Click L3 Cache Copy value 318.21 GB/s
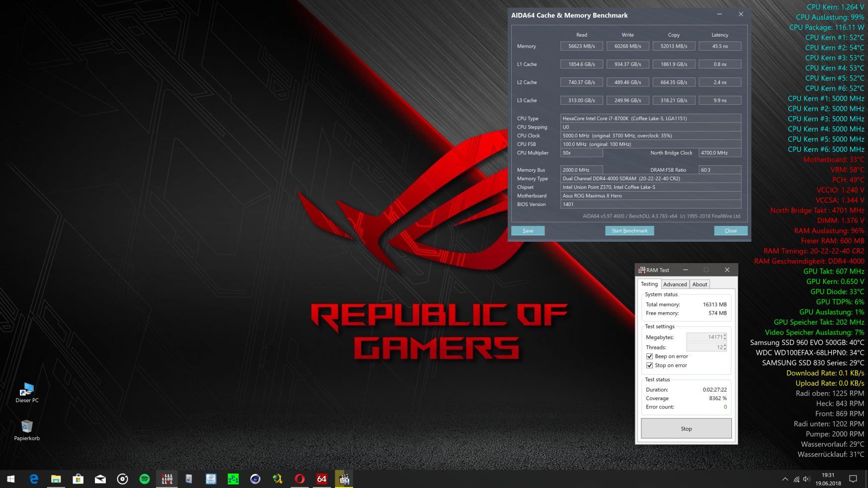 (x=674, y=100)
